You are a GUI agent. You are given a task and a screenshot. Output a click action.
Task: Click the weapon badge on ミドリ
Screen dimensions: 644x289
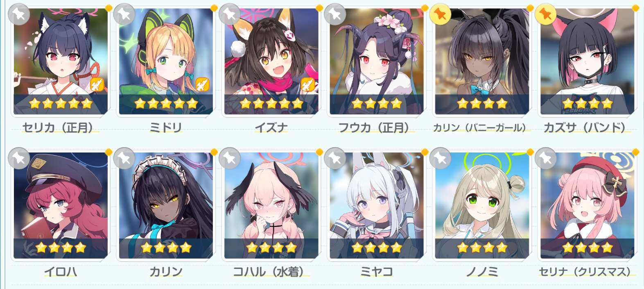click(203, 85)
